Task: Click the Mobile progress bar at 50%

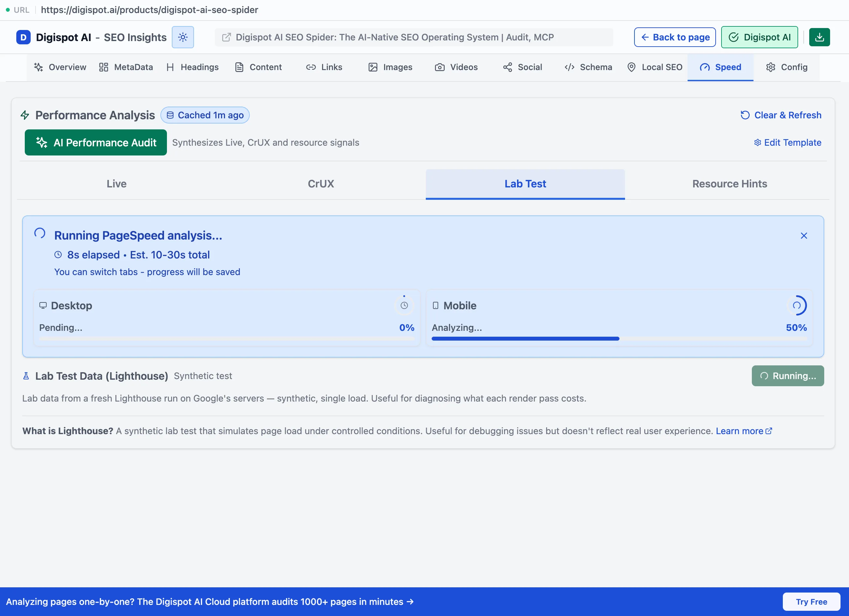Action: coord(619,339)
